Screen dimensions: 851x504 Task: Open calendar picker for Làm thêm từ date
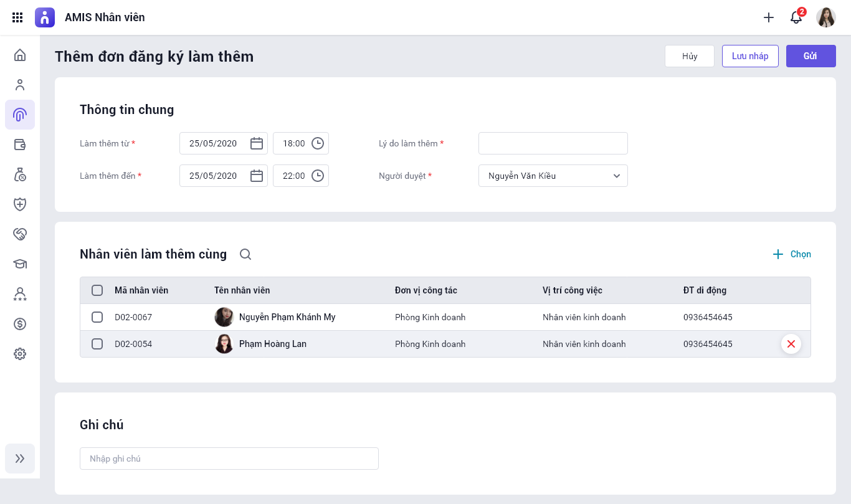pyautogui.click(x=256, y=143)
